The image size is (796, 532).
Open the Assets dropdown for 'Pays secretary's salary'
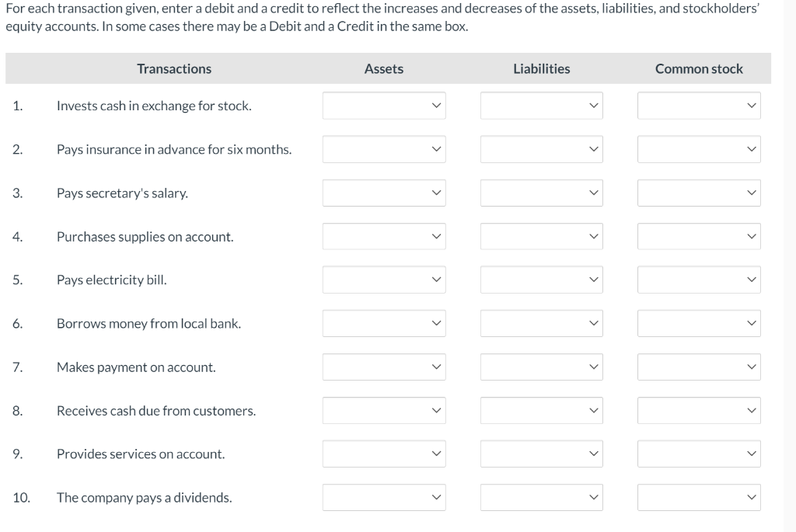click(x=383, y=193)
